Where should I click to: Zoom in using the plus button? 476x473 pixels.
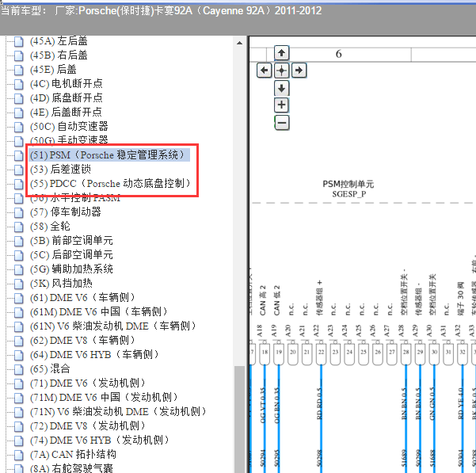pos(281,105)
